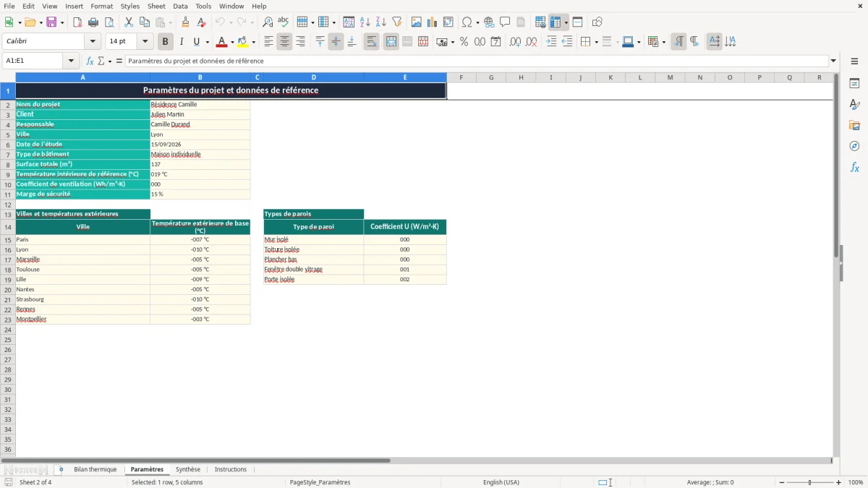Apply the yellow background color
This screenshot has height=488, width=868.
coord(243,42)
